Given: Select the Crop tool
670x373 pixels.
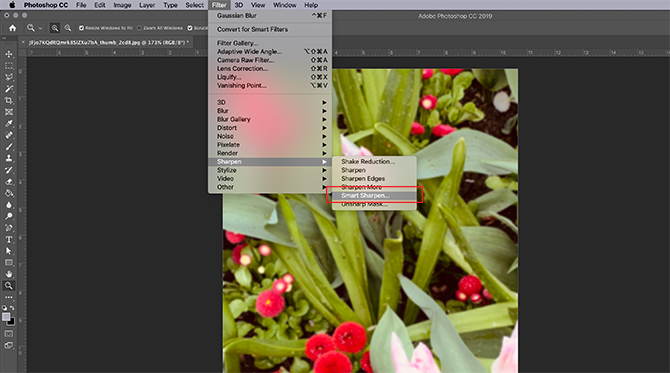Looking at the screenshot, I should [9, 100].
